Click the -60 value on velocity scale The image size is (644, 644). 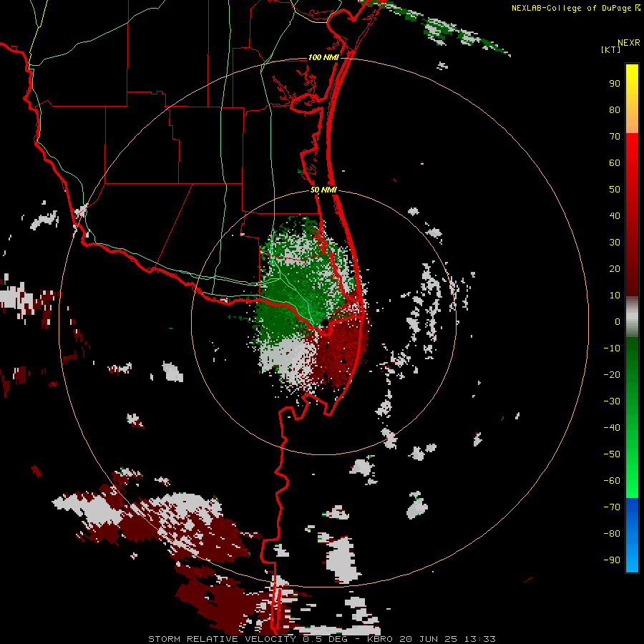click(612, 481)
